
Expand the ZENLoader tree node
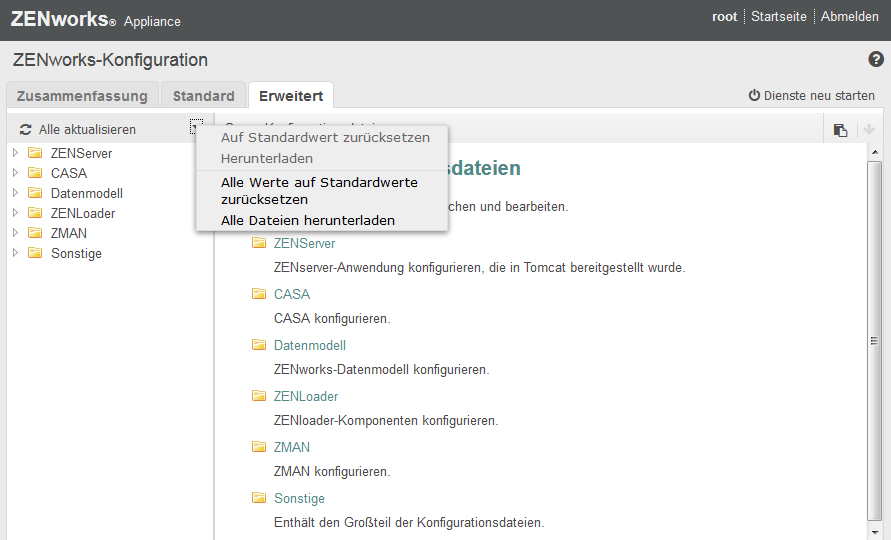[16, 213]
